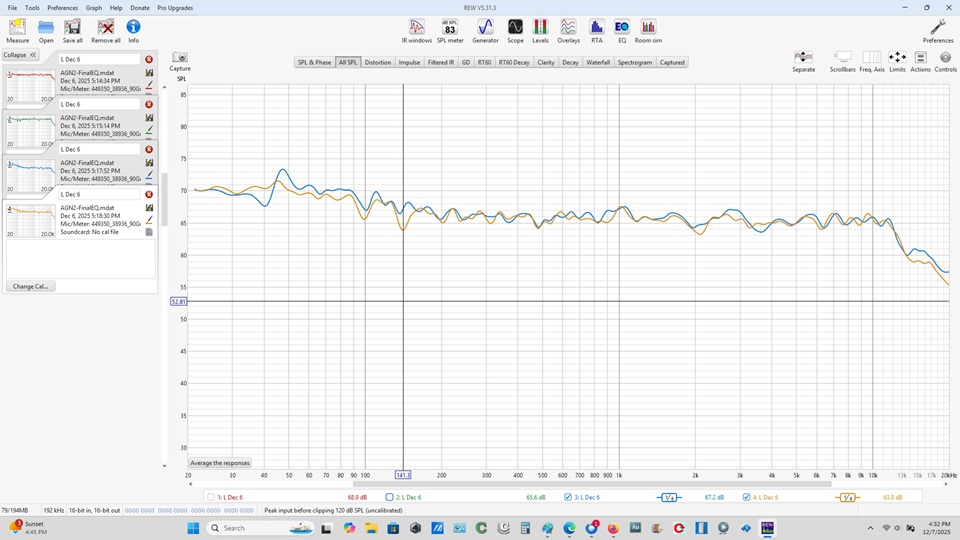The height and width of the screenshot is (540, 960).
Task: Open the RTA analyzer window
Action: point(596,29)
